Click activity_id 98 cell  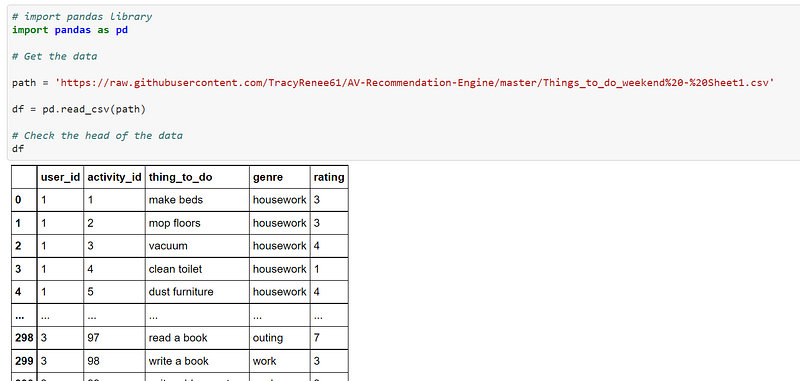114,361
